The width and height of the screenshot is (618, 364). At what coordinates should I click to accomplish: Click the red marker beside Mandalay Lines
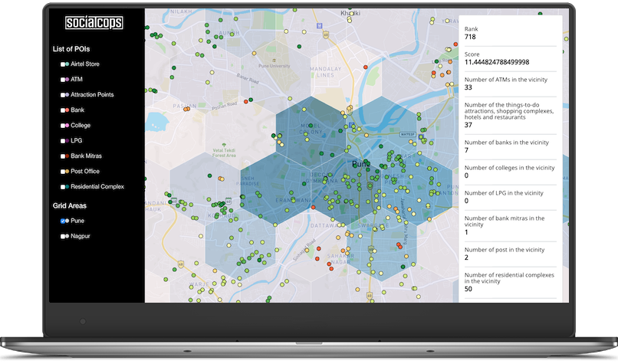click(x=366, y=67)
